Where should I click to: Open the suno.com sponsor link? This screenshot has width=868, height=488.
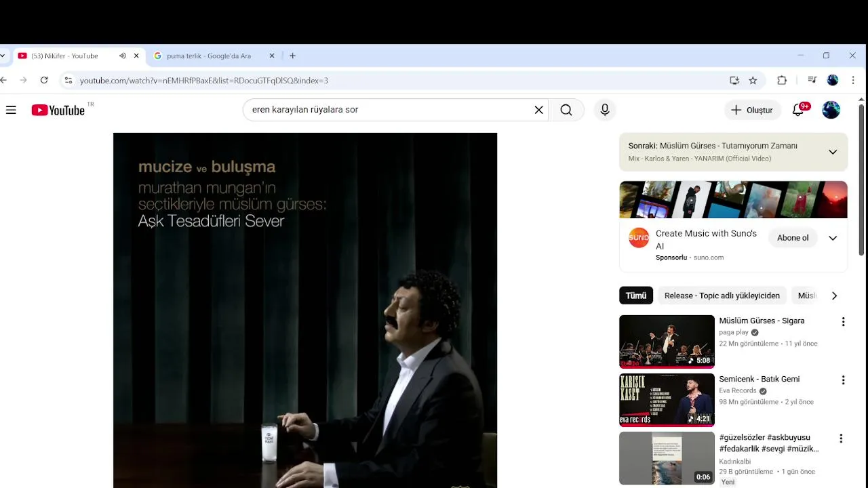(x=709, y=258)
